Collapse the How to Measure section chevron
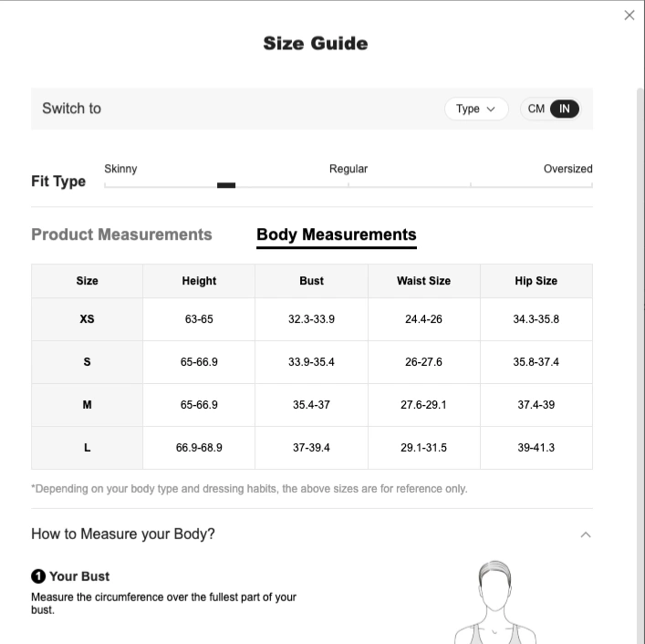Image resolution: width=645 pixels, height=644 pixels. coord(586,535)
